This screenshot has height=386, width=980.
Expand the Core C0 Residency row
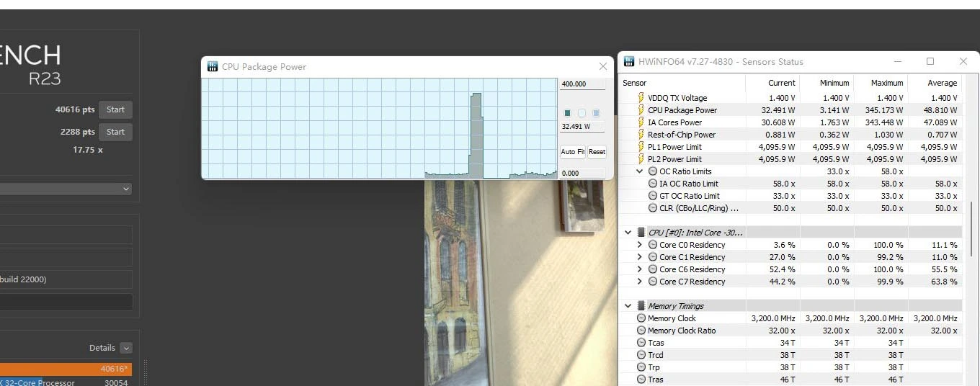click(640, 245)
